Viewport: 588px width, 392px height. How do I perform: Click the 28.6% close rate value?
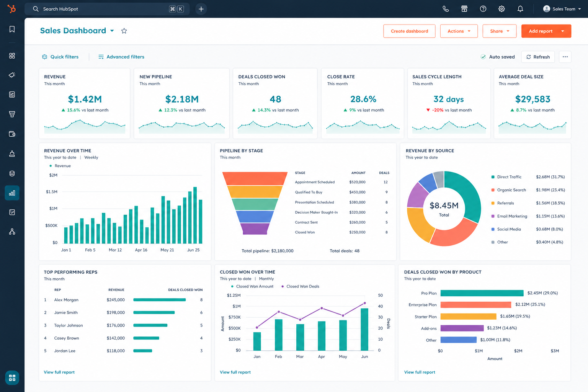[x=363, y=99]
